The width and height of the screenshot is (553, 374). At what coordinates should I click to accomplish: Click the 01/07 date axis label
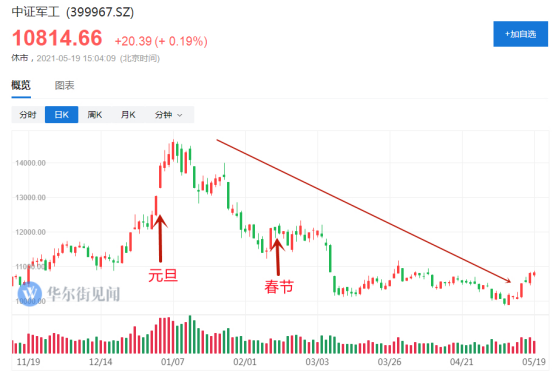tap(172, 362)
